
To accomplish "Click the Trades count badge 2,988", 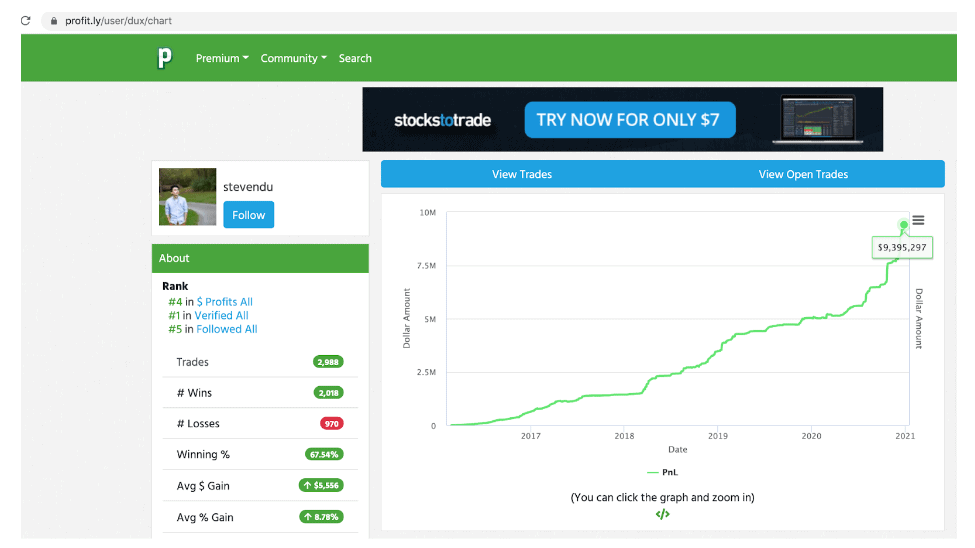I will [x=328, y=362].
